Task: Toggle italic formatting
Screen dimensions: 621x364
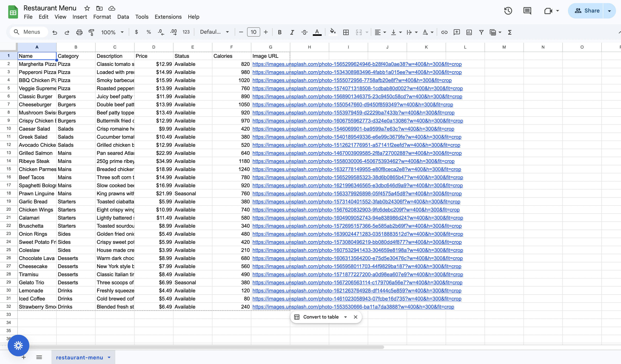Action: click(292, 32)
